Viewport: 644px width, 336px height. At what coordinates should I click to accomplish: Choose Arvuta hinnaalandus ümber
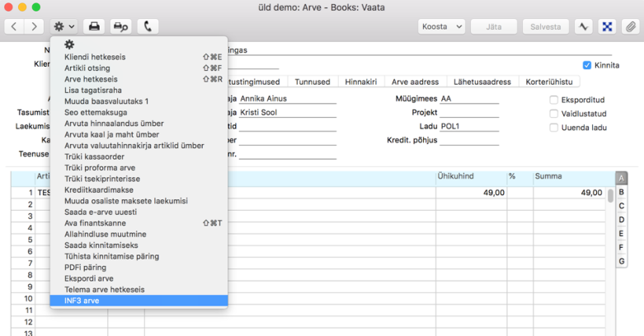139,124
